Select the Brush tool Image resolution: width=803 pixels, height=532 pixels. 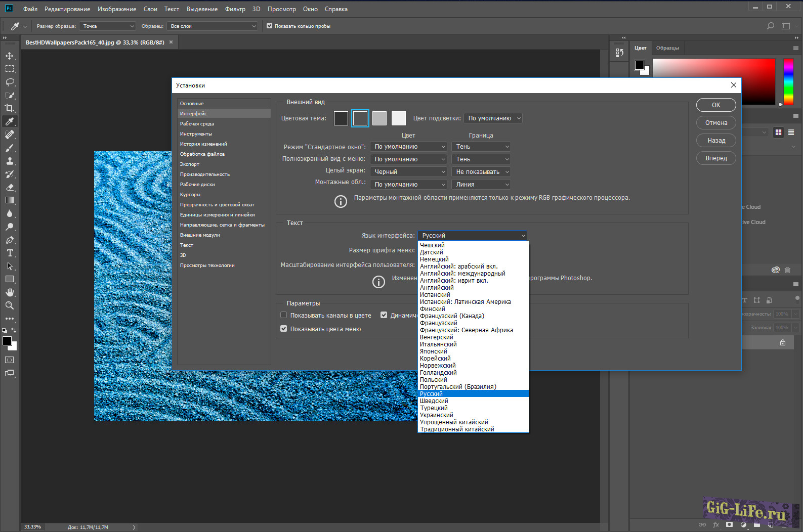[x=10, y=148]
